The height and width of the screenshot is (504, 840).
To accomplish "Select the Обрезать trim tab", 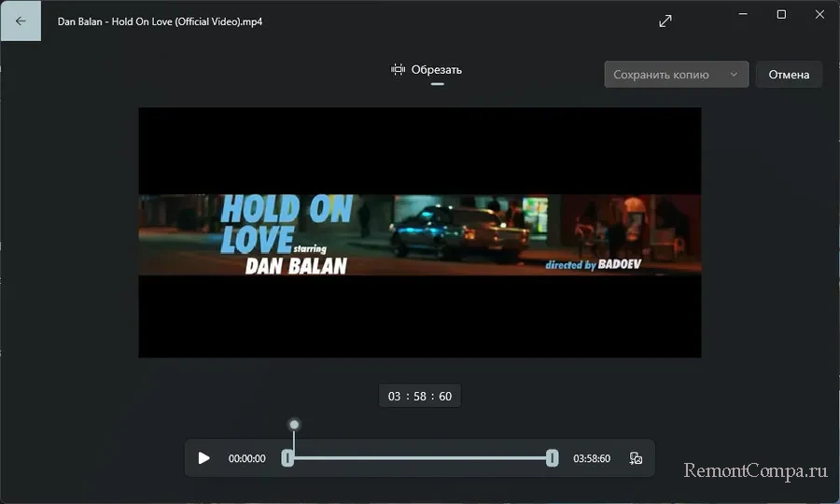I will pyautogui.click(x=427, y=70).
